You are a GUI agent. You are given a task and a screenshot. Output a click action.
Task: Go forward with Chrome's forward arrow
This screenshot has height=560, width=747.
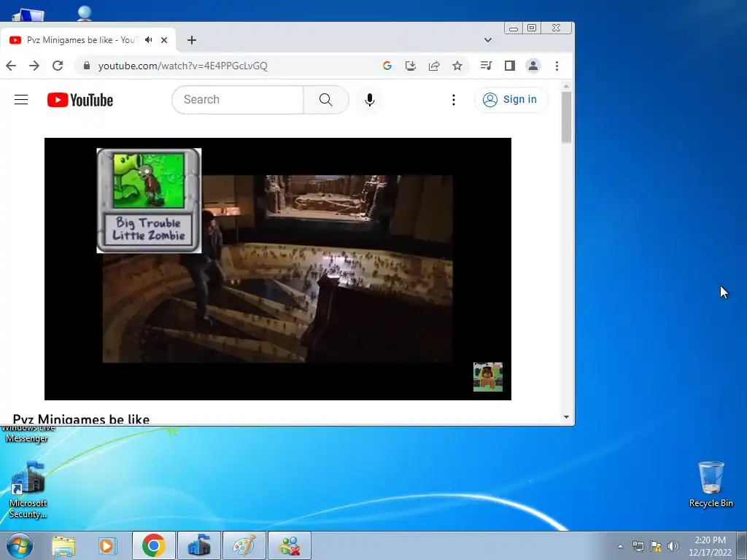point(34,66)
